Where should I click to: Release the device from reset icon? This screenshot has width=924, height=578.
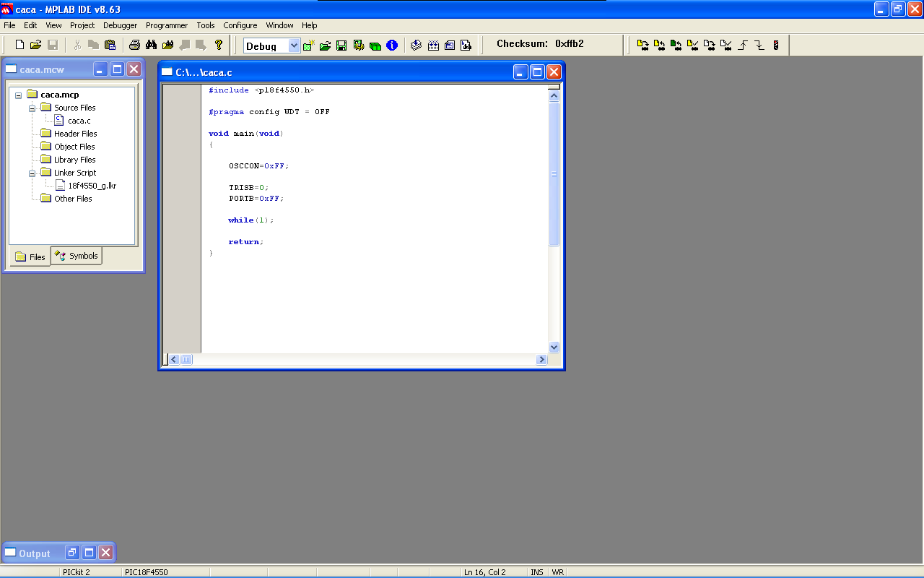coord(743,45)
